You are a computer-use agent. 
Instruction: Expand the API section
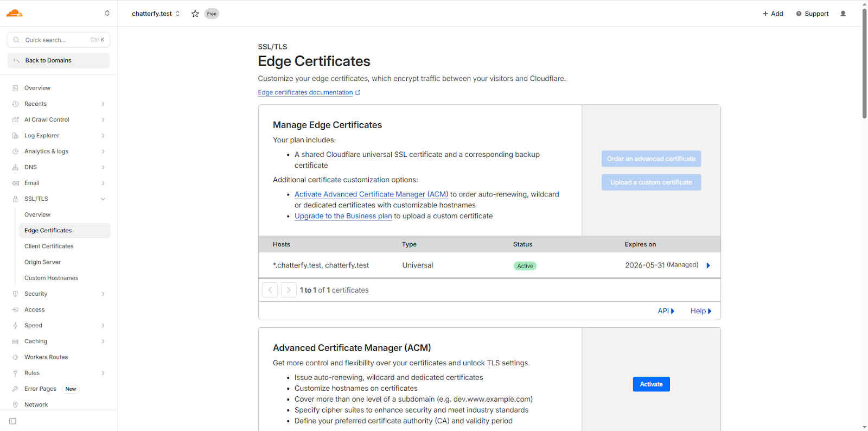[x=666, y=311]
